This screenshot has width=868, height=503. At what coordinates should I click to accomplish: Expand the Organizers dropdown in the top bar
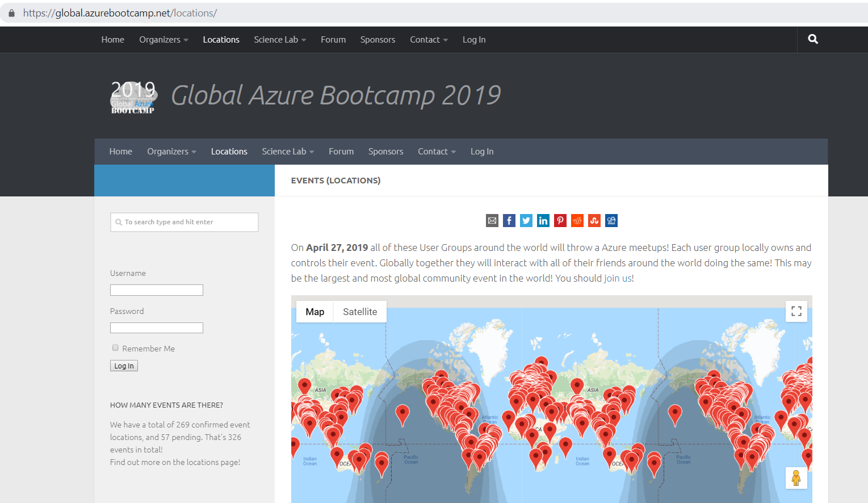coord(163,40)
